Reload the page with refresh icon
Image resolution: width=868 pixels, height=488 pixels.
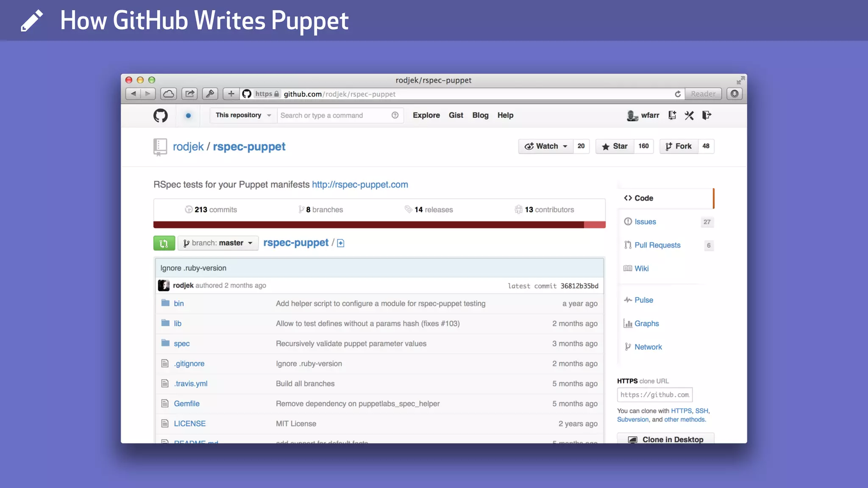678,94
